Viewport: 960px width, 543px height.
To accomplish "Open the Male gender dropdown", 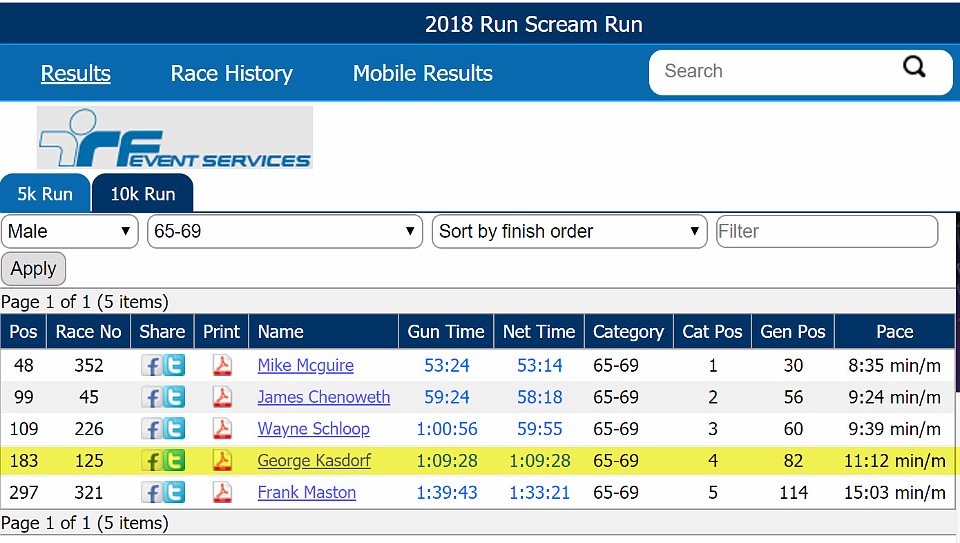I will (x=70, y=232).
